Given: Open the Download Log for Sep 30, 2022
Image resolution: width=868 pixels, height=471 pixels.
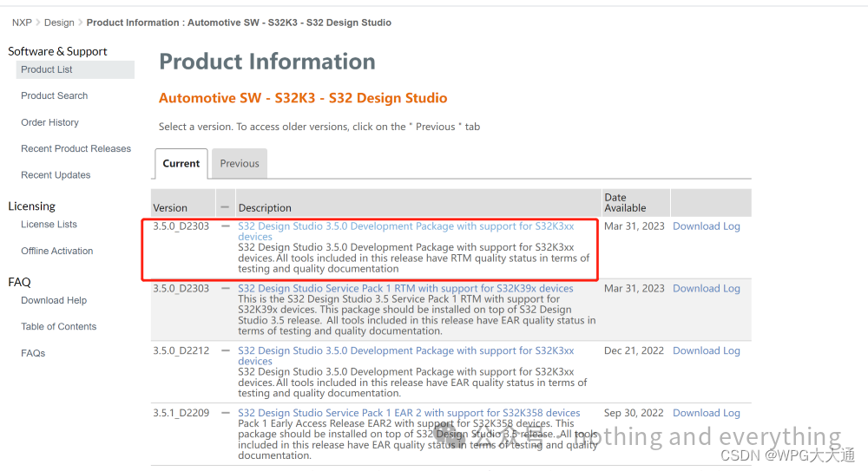Looking at the screenshot, I should 707,413.
